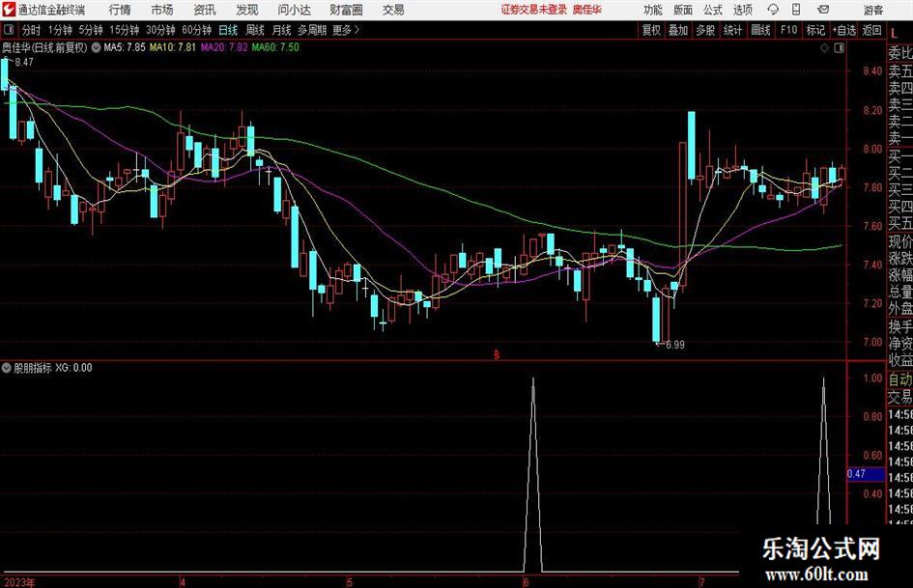Open the mobile phone icon
This screenshot has width=913, height=588.
click(x=796, y=10)
